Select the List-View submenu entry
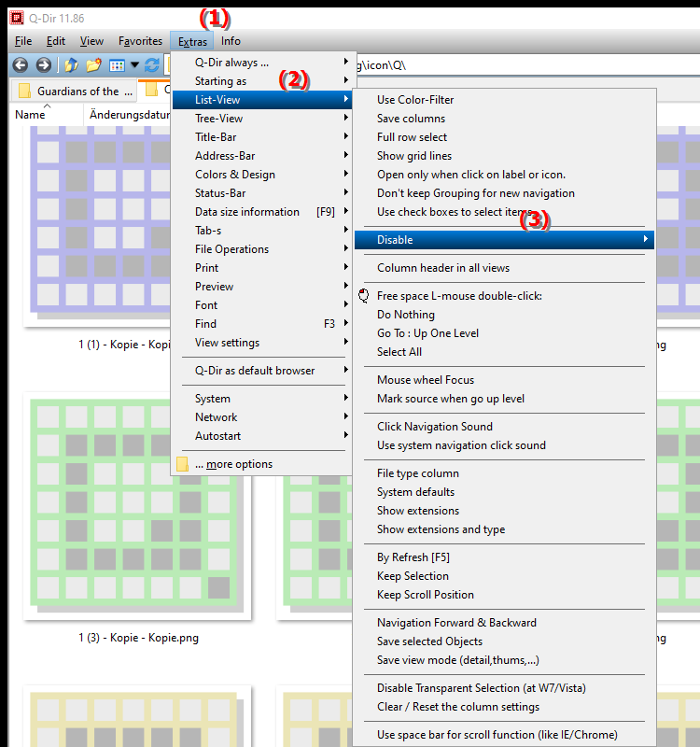 click(262, 100)
